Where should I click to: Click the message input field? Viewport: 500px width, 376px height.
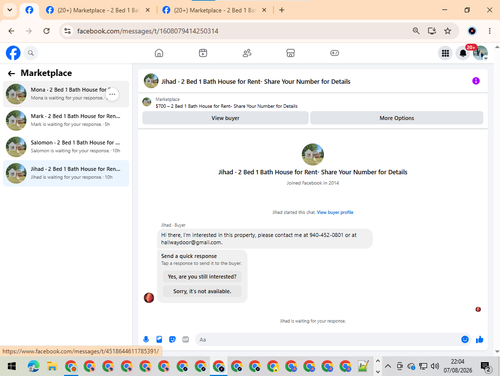[x=328, y=340]
